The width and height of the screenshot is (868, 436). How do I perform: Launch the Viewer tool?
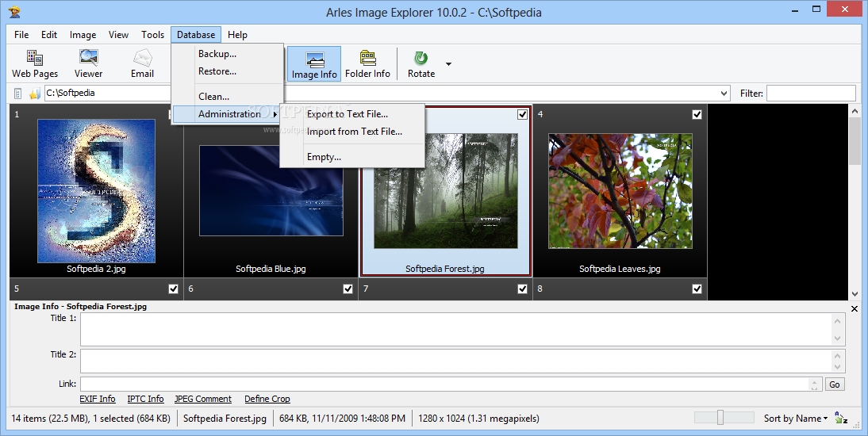(89, 63)
